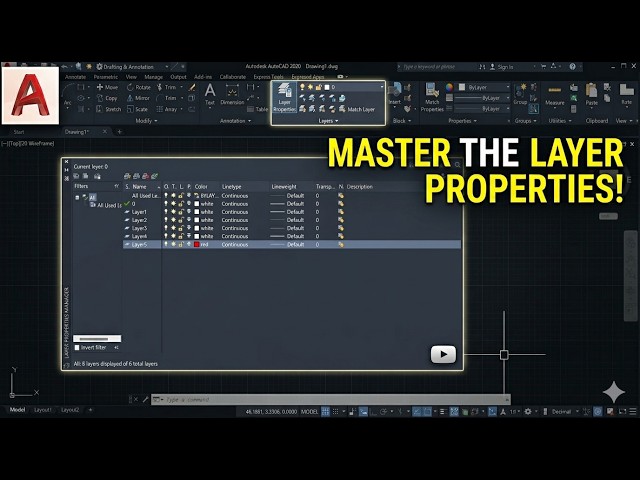Open the Layer Properties manager button

(284, 97)
